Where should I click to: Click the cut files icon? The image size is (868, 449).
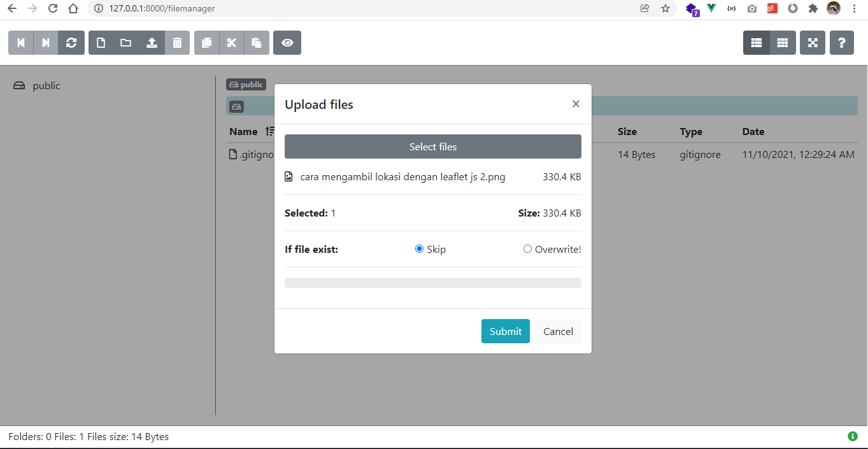tap(232, 42)
